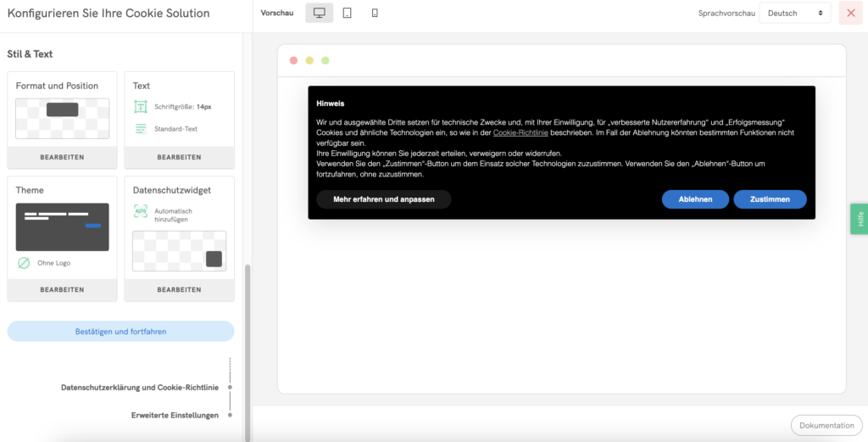Click the Auto 'Automatisch hinzufügen' icon
Viewport: 868px width, 442px height.
(x=141, y=211)
